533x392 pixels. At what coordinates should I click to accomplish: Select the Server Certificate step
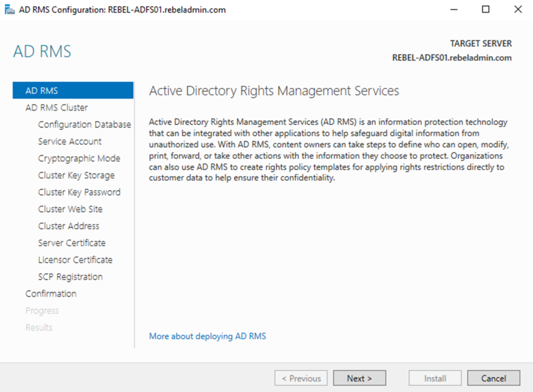click(72, 243)
